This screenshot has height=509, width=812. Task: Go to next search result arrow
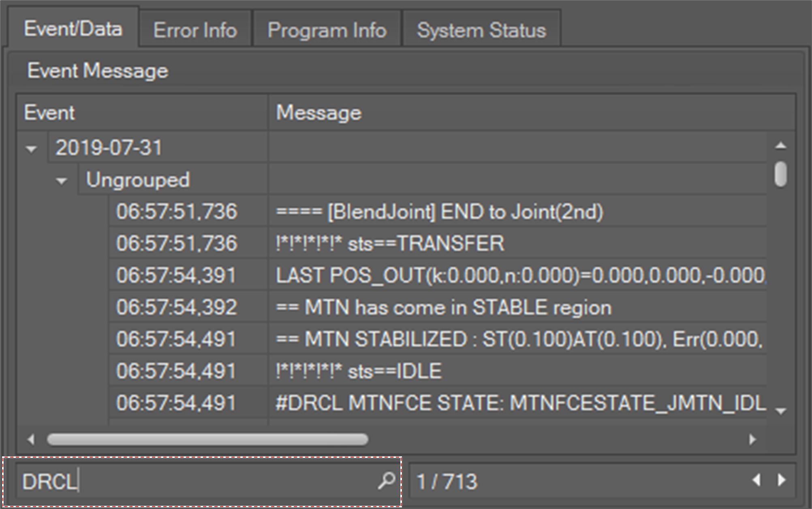[x=782, y=480]
